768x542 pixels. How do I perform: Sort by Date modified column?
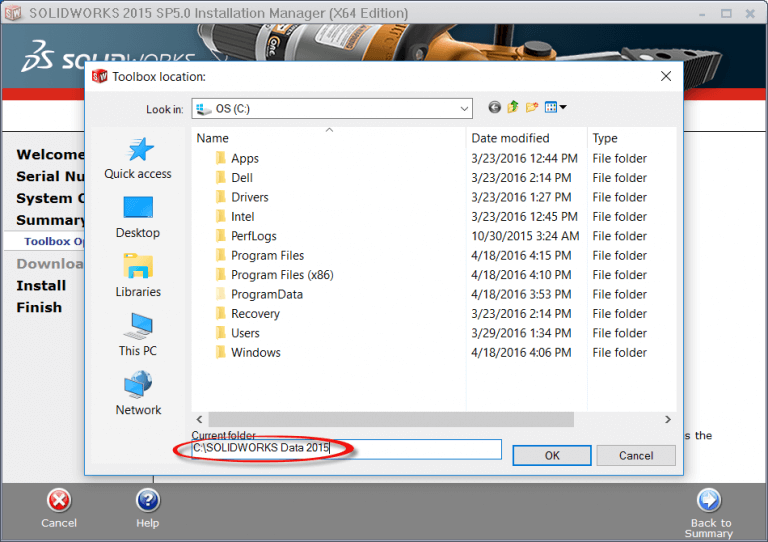pos(510,138)
